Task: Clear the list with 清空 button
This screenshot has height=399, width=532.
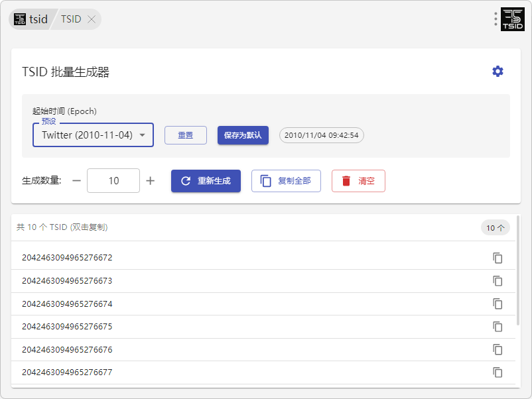Action: 358,181
